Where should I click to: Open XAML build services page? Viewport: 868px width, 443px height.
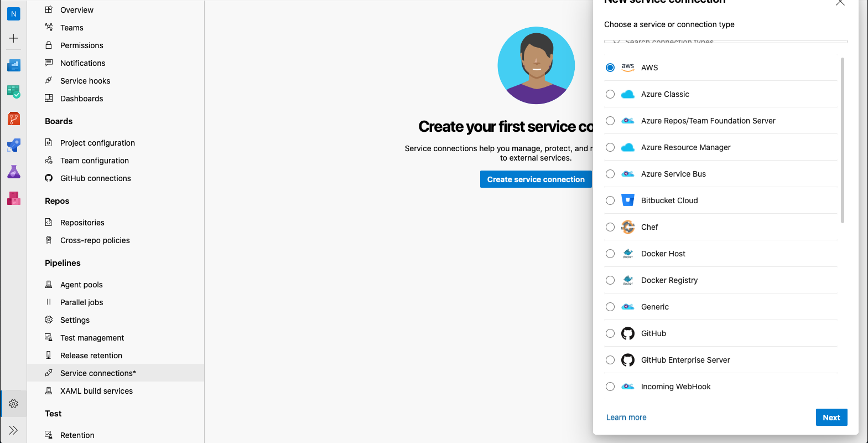(x=116, y=391)
